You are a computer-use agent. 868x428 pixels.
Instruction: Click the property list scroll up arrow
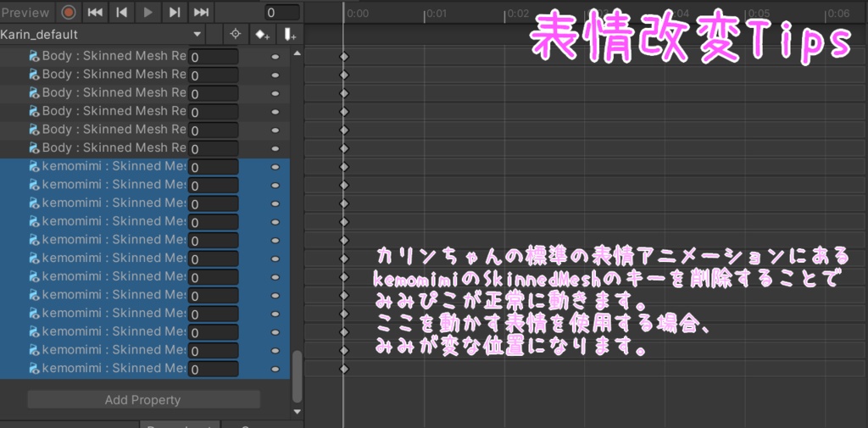298,53
